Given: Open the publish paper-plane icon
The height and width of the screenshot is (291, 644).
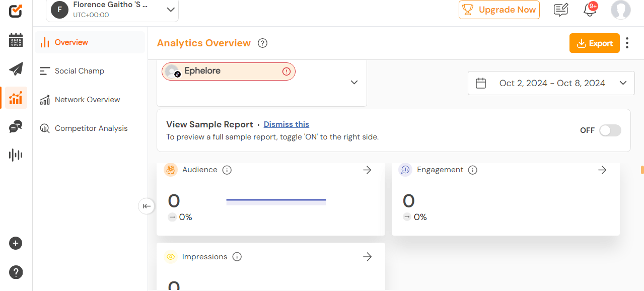Looking at the screenshot, I should tap(16, 69).
